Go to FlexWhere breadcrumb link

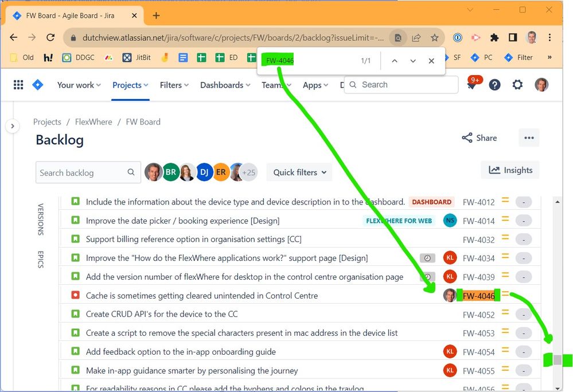pyautogui.click(x=93, y=122)
